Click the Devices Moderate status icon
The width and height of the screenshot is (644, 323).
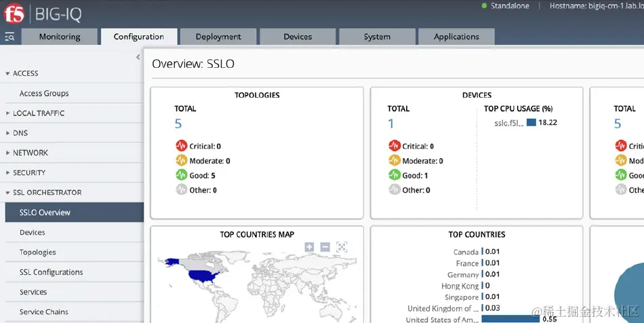[395, 161]
